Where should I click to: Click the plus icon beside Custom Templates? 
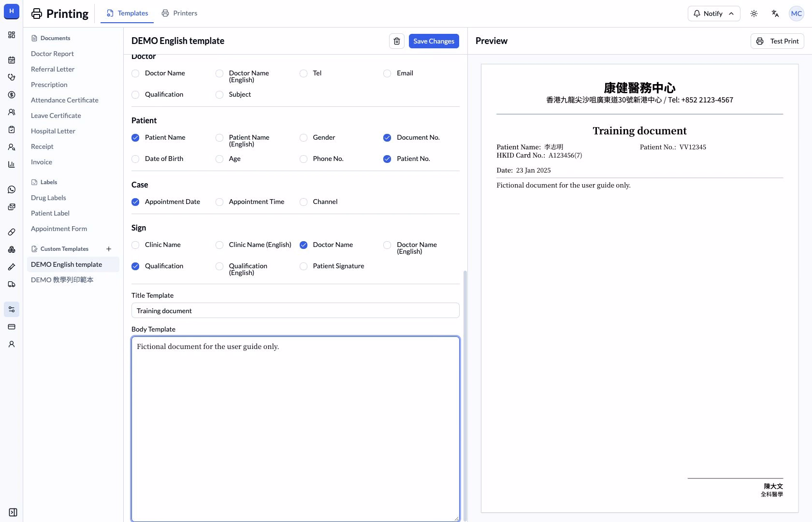click(109, 249)
